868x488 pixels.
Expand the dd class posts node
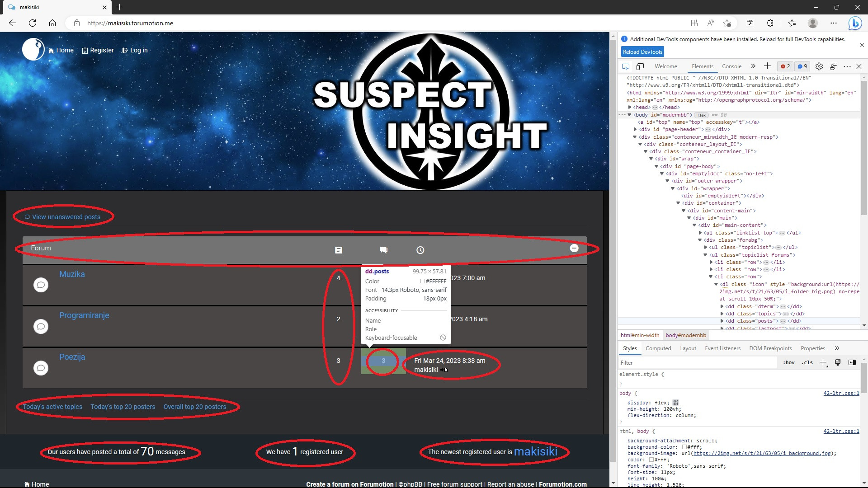(722, 321)
